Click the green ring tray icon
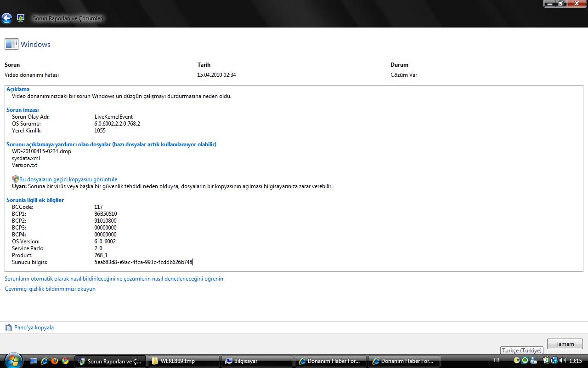This screenshot has width=588, height=368. 525,361
